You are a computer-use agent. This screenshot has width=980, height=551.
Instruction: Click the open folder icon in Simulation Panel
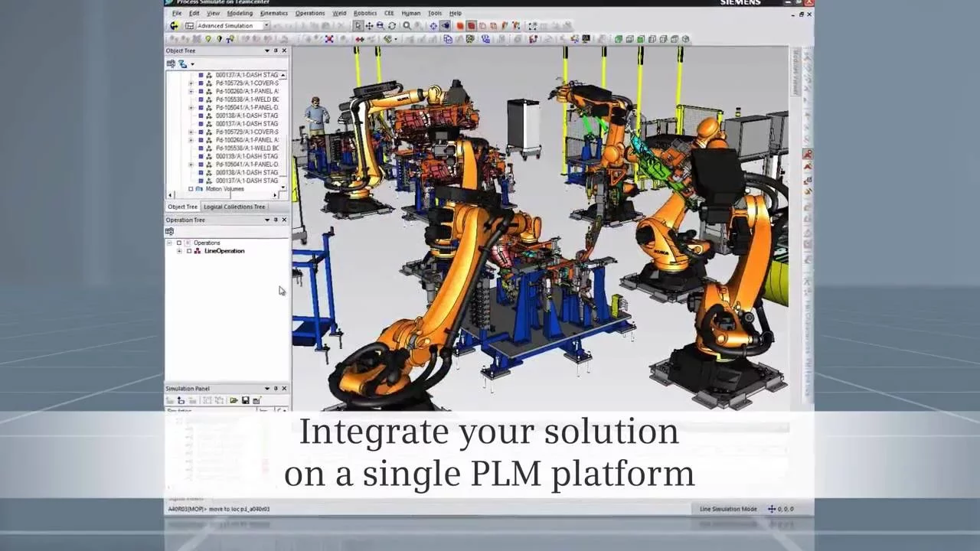point(234,400)
